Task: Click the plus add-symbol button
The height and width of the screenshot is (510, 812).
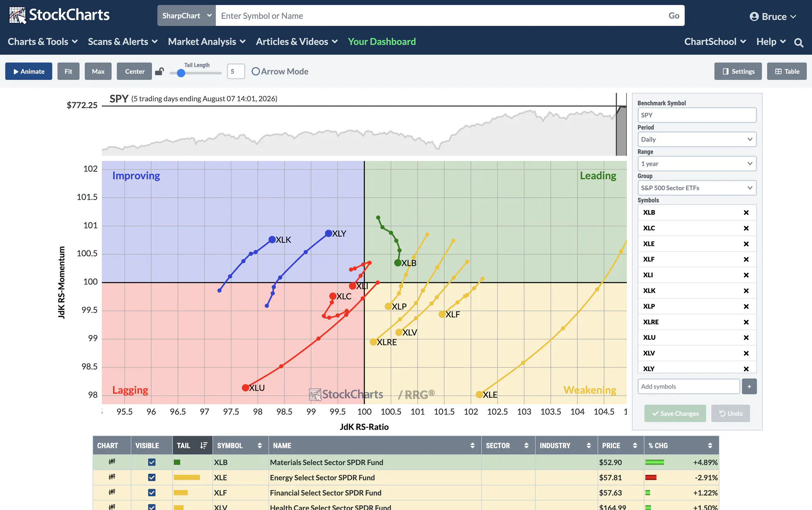Action: [749, 386]
